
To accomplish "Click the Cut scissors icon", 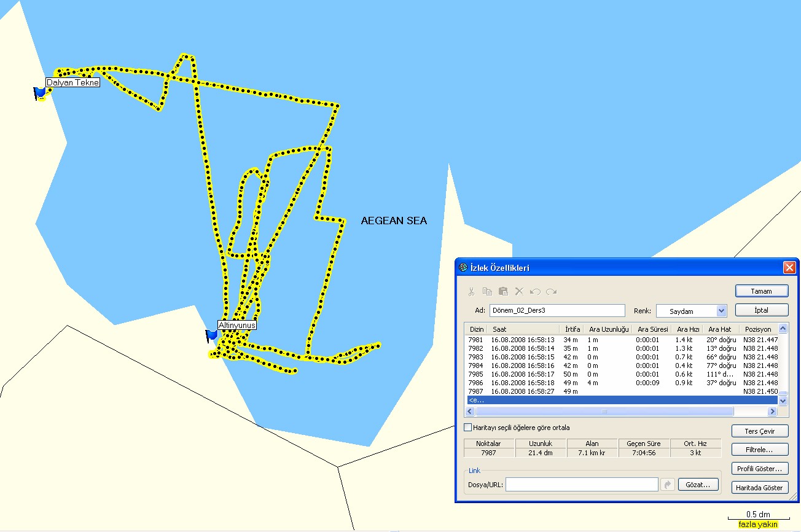I will tap(471, 292).
